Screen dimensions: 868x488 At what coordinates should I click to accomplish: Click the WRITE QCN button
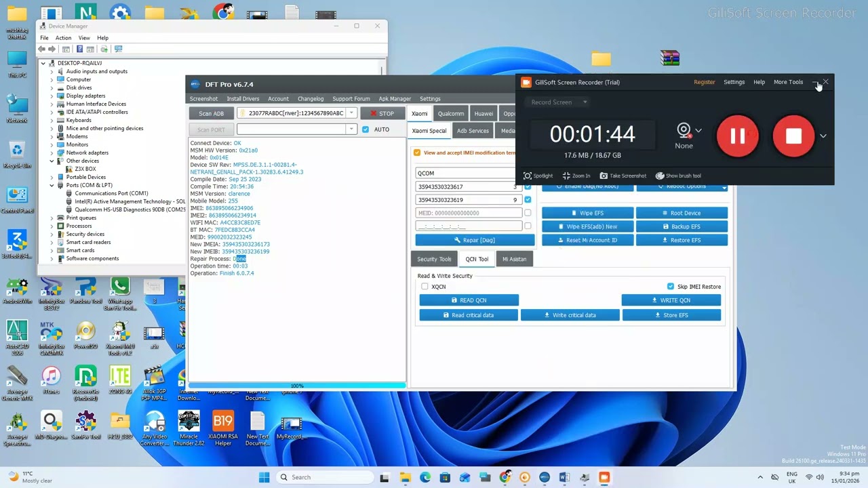[x=671, y=300]
